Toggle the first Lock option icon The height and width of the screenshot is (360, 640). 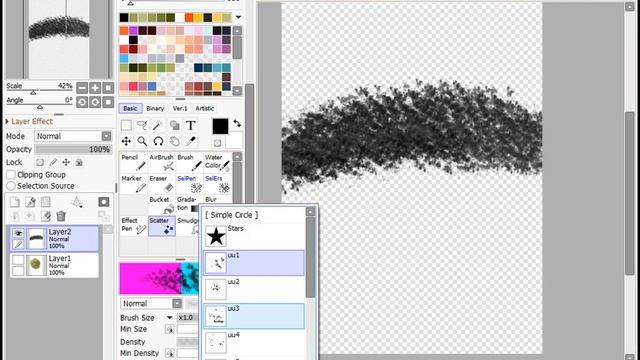(x=40, y=162)
